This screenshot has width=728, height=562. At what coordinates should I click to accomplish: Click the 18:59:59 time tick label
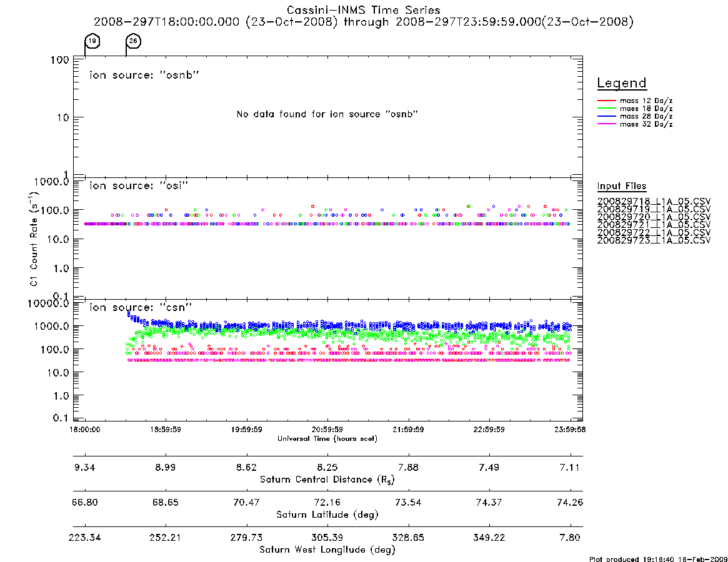166,430
